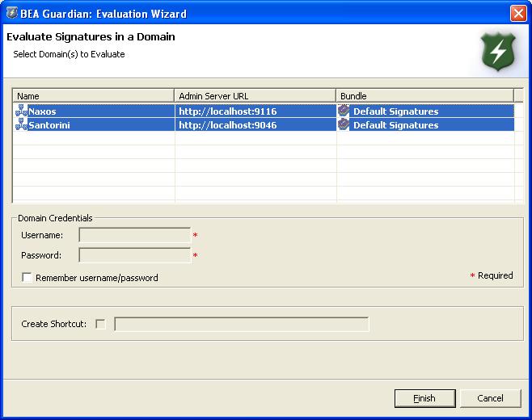Click the Santorini domain icon
The width and height of the screenshot is (532, 420).
pyautogui.click(x=21, y=124)
